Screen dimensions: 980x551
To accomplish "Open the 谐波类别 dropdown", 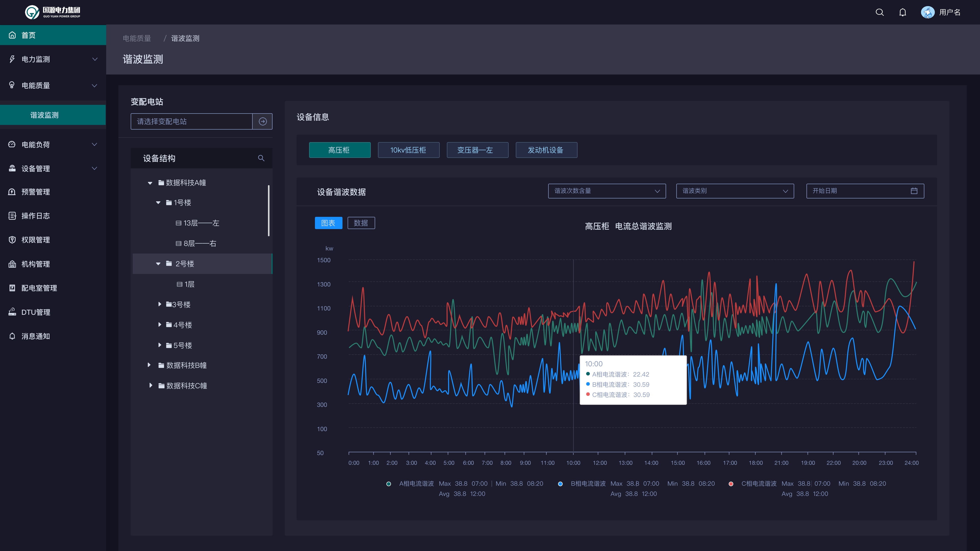I will [x=735, y=191].
